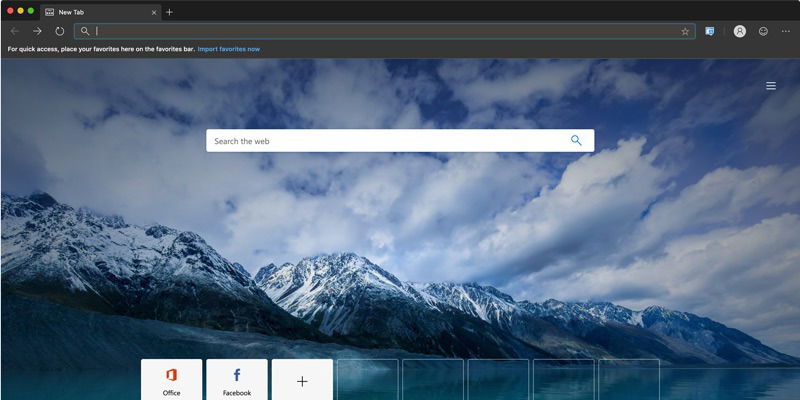Click the browser back arrow
Image resolution: width=800 pixels, height=400 pixels.
click(14, 31)
